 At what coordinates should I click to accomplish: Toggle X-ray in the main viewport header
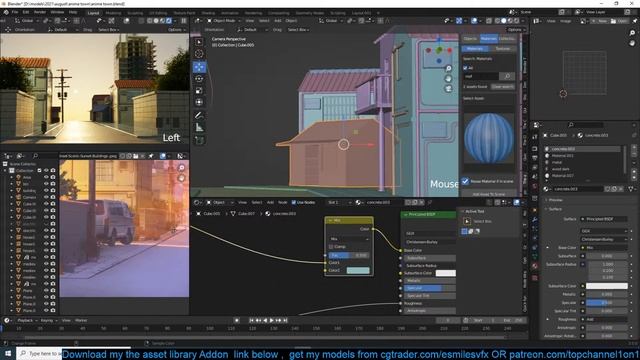489,20
